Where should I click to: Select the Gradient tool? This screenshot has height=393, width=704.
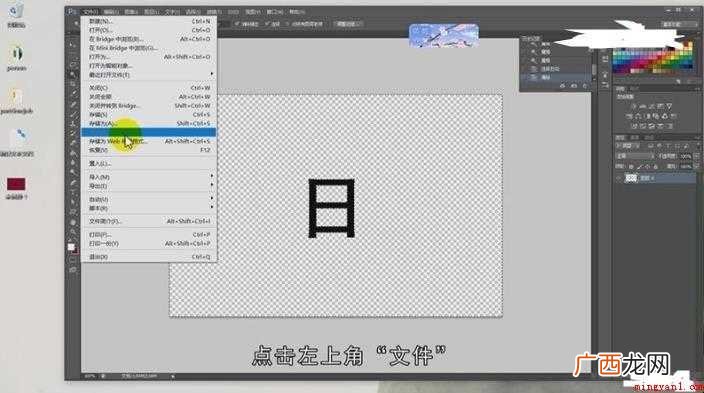[x=73, y=152]
